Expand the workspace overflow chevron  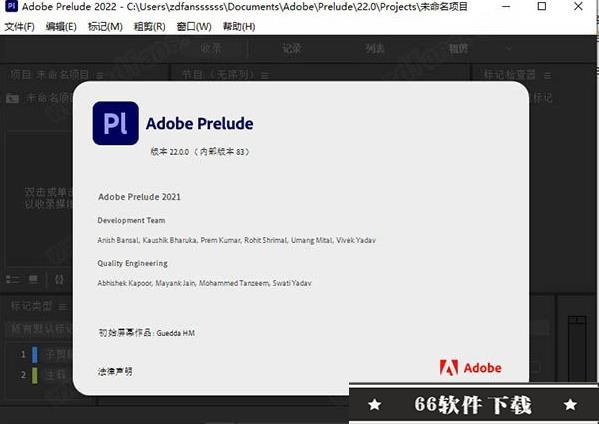pyautogui.click(x=508, y=49)
